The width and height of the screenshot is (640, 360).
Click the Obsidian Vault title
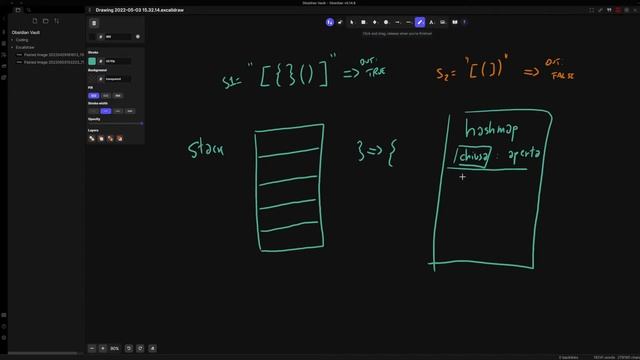[x=26, y=32]
